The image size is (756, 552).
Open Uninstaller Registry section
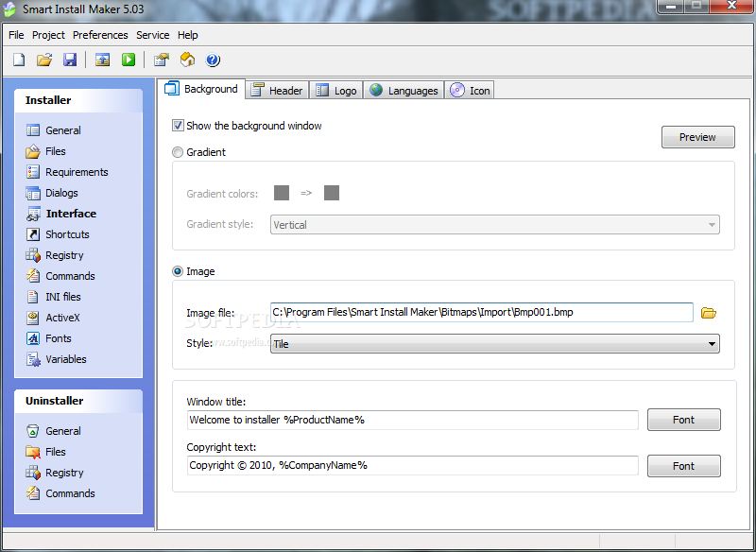click(55, 473)
